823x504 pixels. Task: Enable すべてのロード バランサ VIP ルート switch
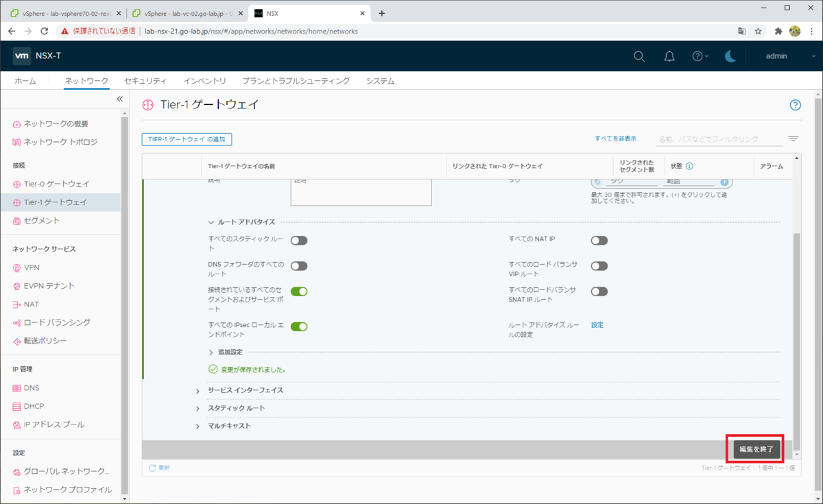tap(599, 266)
